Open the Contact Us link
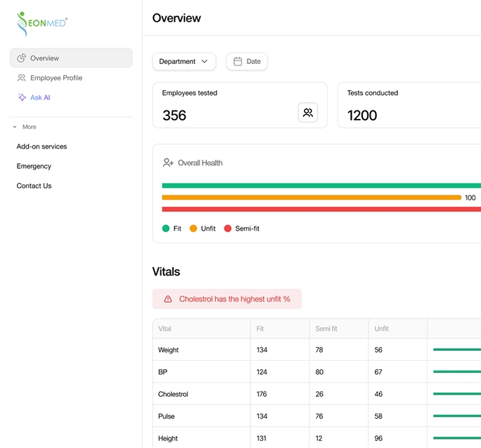Image resolution: width=481 pixels, height=448 pixels. [x=34, y=186]
